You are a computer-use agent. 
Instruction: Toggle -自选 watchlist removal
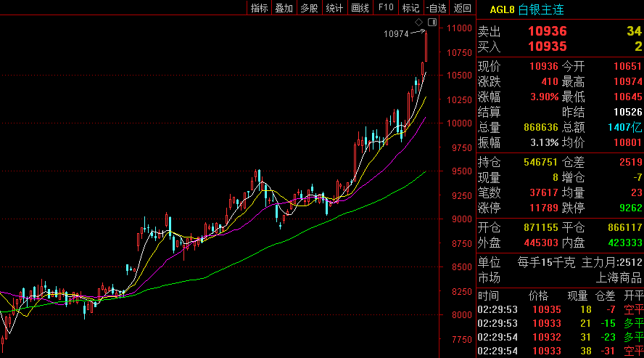tap(436, 8)
